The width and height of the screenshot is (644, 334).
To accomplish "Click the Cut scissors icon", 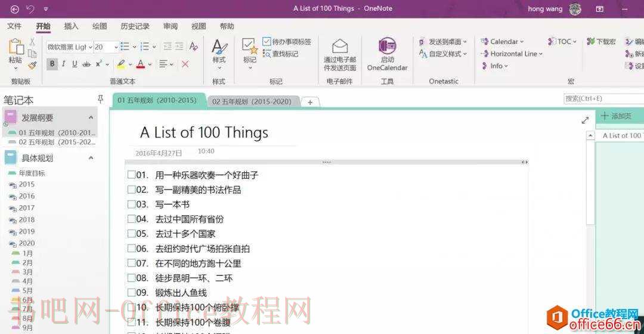I will click(32, 42).
